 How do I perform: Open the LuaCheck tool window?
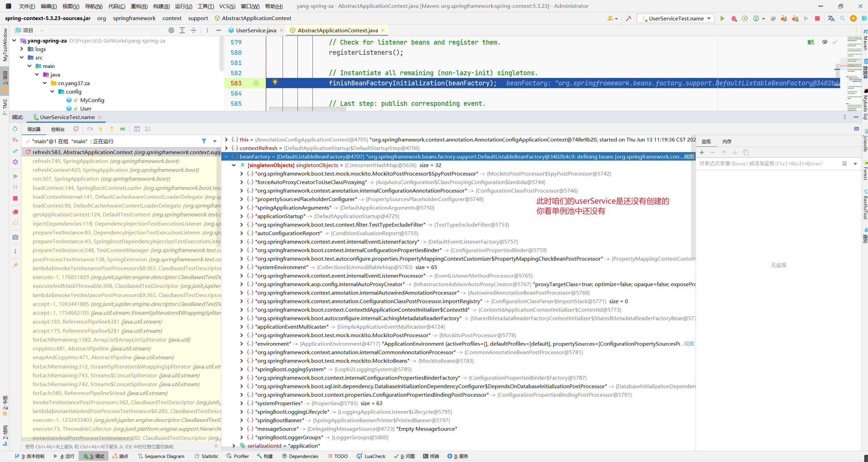pos(371,456)
